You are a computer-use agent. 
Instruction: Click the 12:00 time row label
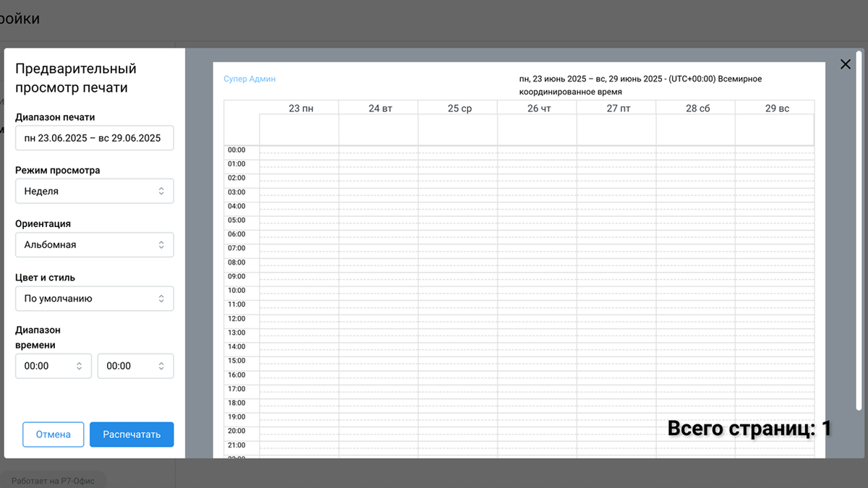pyautogui.click(x=237, y=318)
